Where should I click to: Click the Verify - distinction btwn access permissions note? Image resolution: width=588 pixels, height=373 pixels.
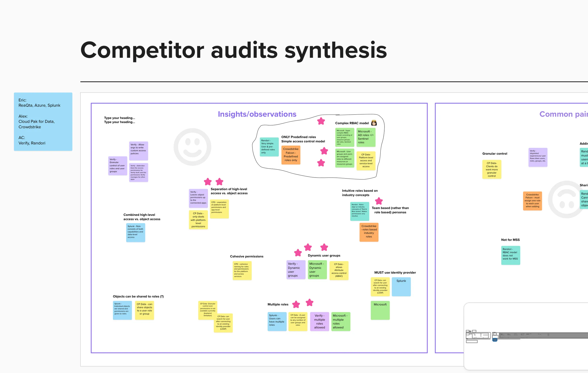point(139,172)
